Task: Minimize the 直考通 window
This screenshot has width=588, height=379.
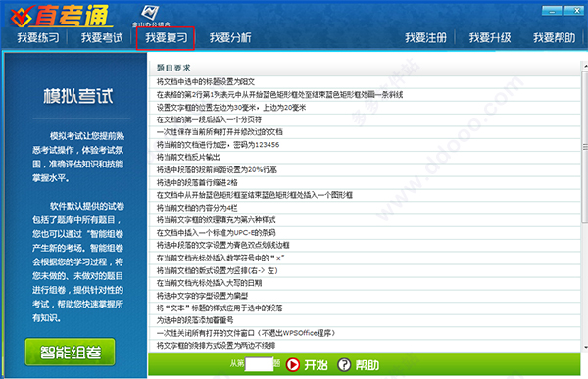Action: pyautogui.click(x=552, y=11)
